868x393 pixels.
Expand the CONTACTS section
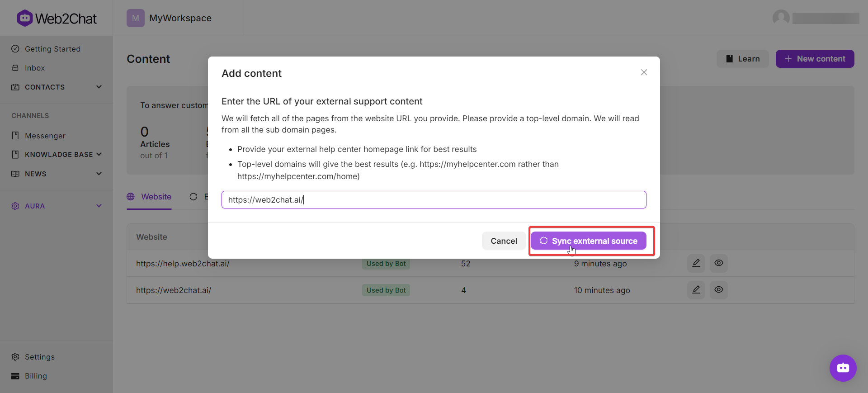point(57,87)
